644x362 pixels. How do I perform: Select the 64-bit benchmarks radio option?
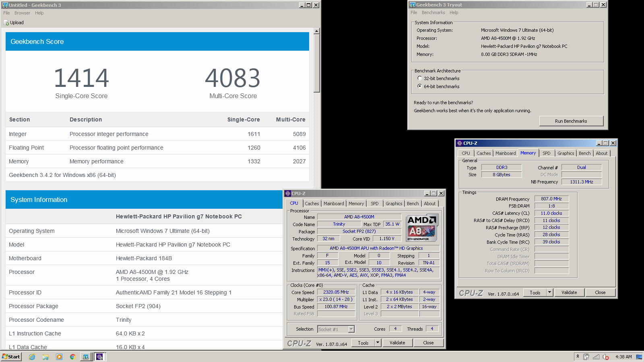[x=420, y=86]
